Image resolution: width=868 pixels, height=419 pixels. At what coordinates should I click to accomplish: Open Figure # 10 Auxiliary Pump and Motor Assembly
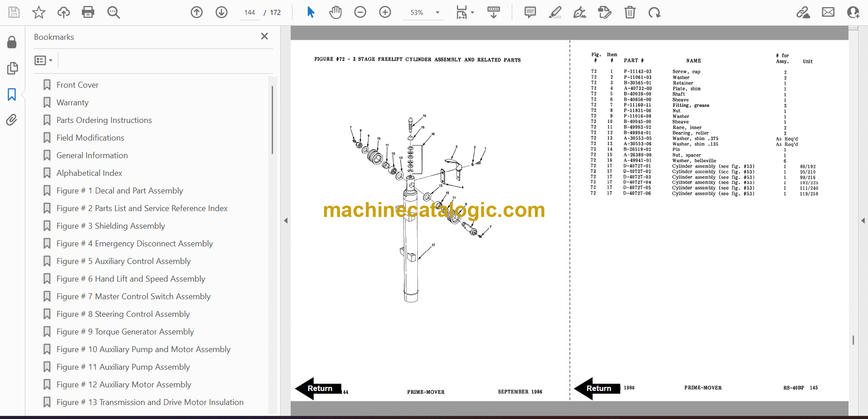[x=143, y=349]
